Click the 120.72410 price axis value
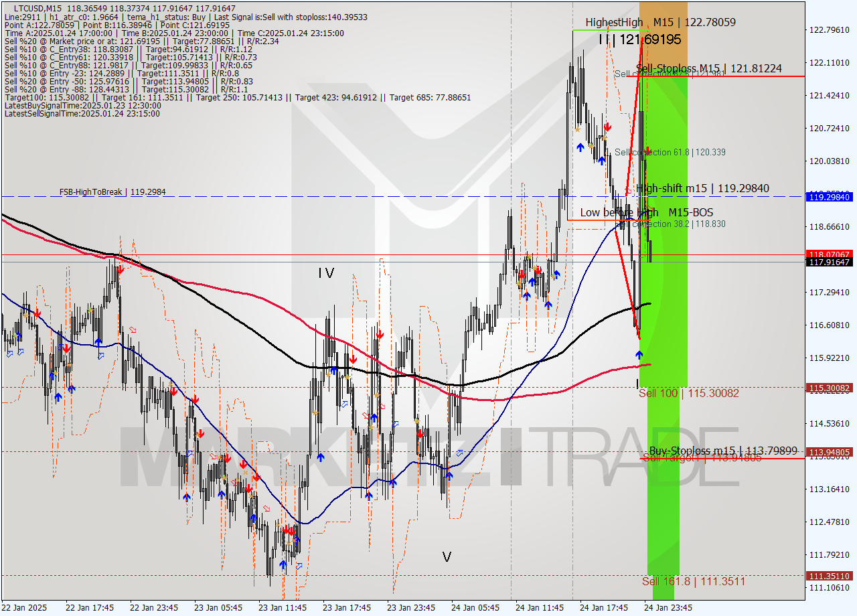Screen dimensions: 857x616 [830, 128]
